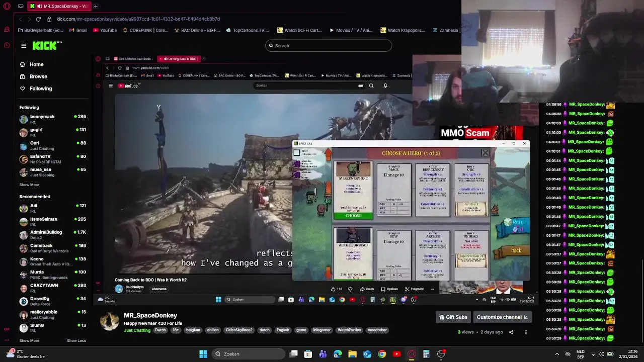
Task: Open a new browser tab
Action: tap(96, 6)
